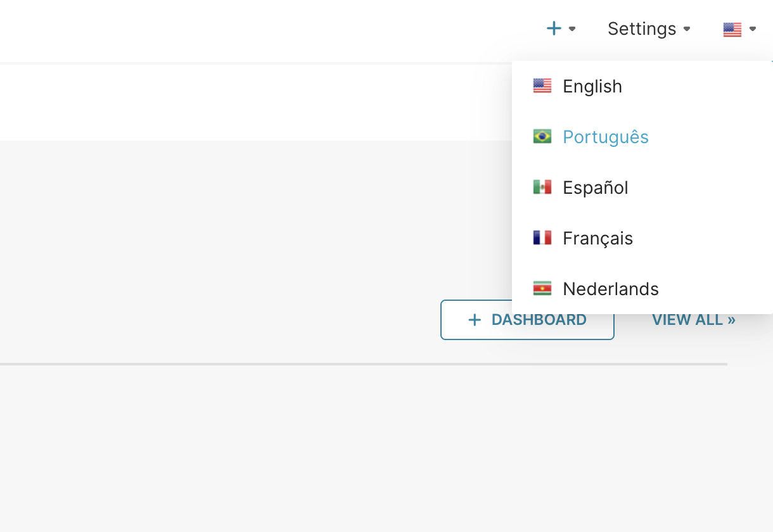Select the Brazilian flag next to Português
The image size is (773, 532).
(542, 136)
